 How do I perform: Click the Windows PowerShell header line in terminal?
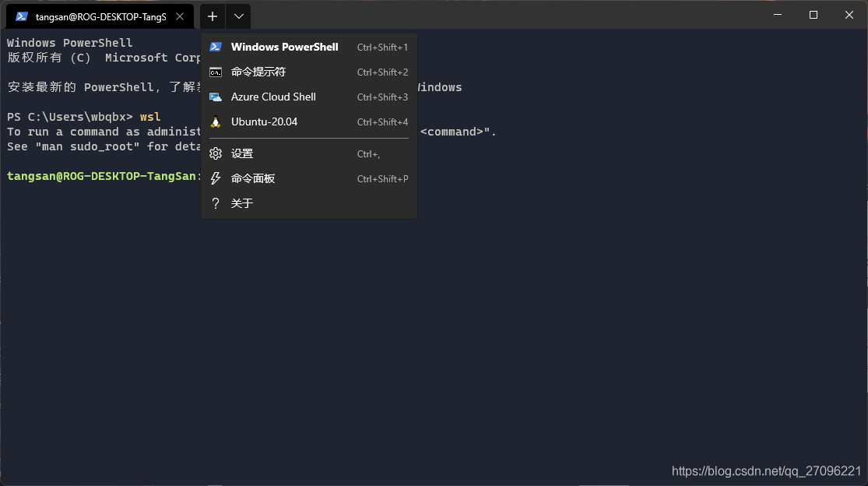point(70,43)
